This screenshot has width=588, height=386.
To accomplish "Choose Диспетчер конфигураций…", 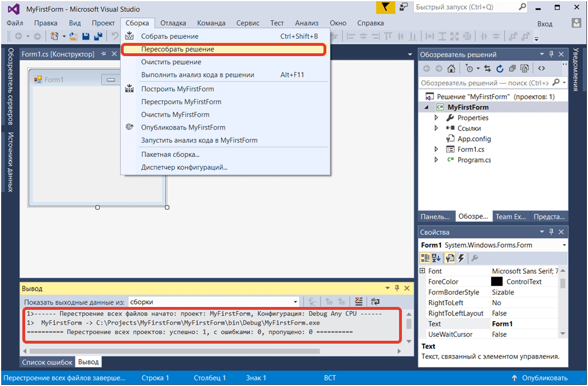I will (x=226, y=167).
